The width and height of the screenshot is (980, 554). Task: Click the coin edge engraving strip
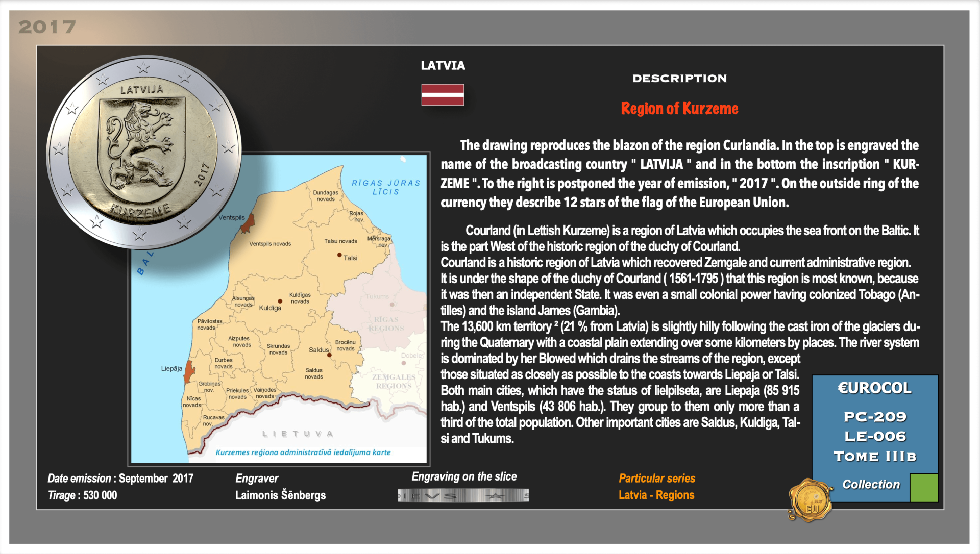point(463,495)
